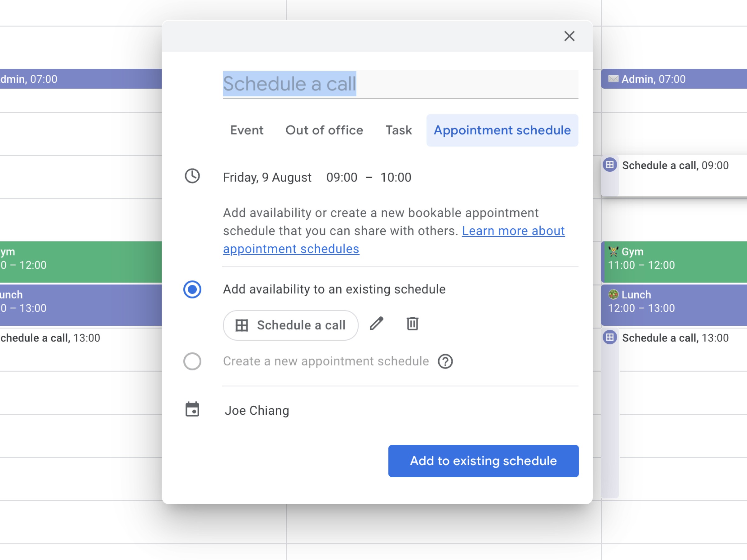The height and width of the screenshot is (560, 747).
Task: Click the close X button on dialog
Action: click(570, 36)
